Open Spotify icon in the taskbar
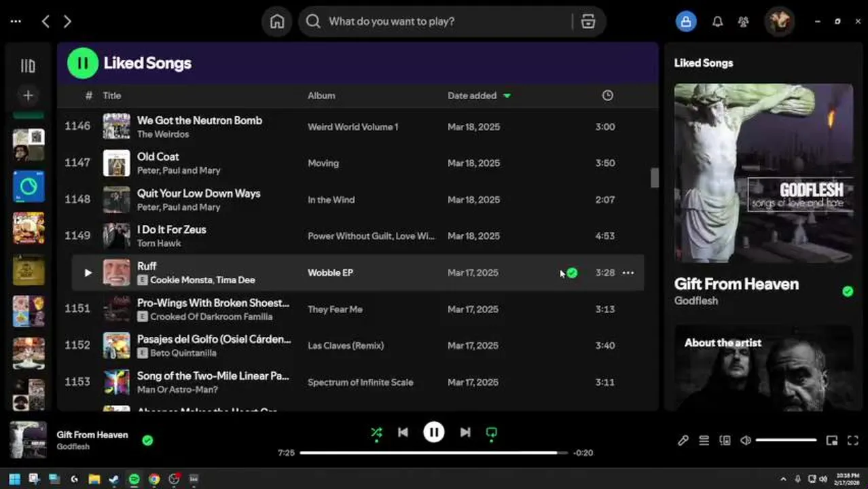This screenshot has width=868, height=489. click(x=134, y=479)
